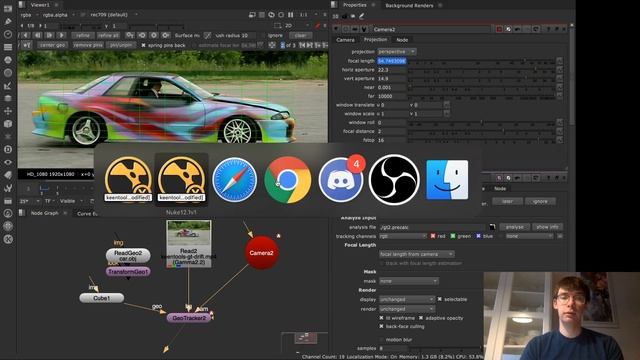Open the projection perspective dropdown

pos(397,52)
